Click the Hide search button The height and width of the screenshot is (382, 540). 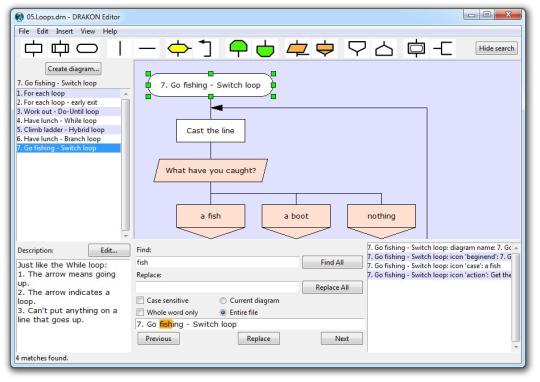pos(496,48)
